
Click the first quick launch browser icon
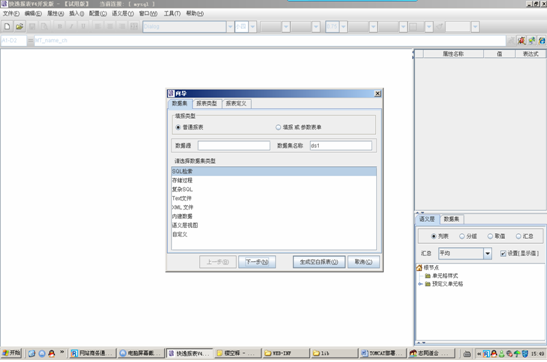[32, 353]
